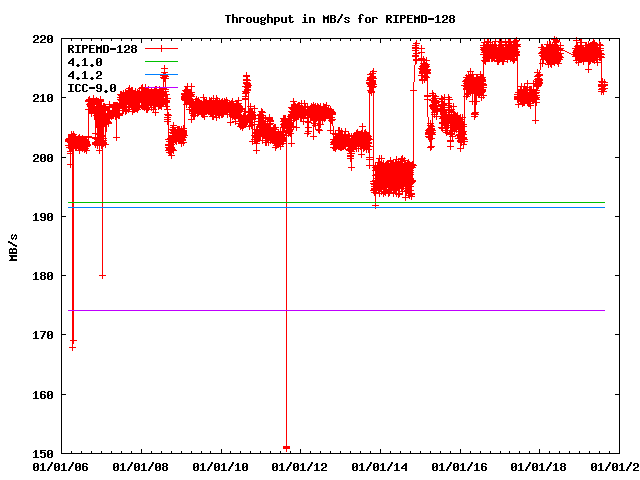Click the 'MB/s' y-axis label
The height and width of the screenshot is (480, 640).
click(x=13, y=246)
